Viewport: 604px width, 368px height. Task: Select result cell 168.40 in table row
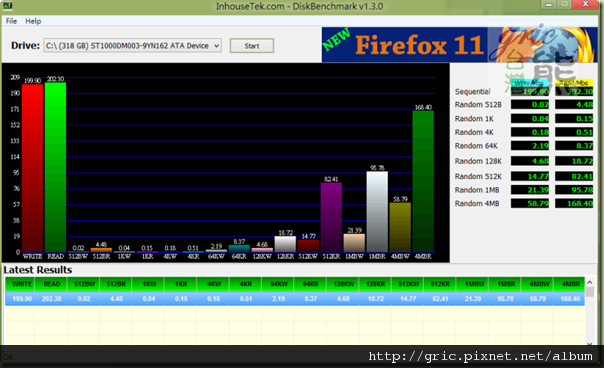coord(570,299)
